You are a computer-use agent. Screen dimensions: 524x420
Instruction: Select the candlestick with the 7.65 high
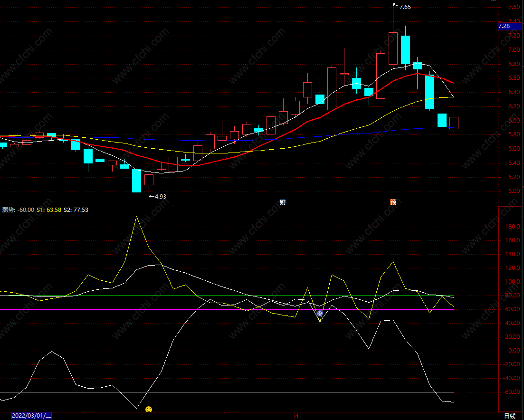[x=393, y=48]
